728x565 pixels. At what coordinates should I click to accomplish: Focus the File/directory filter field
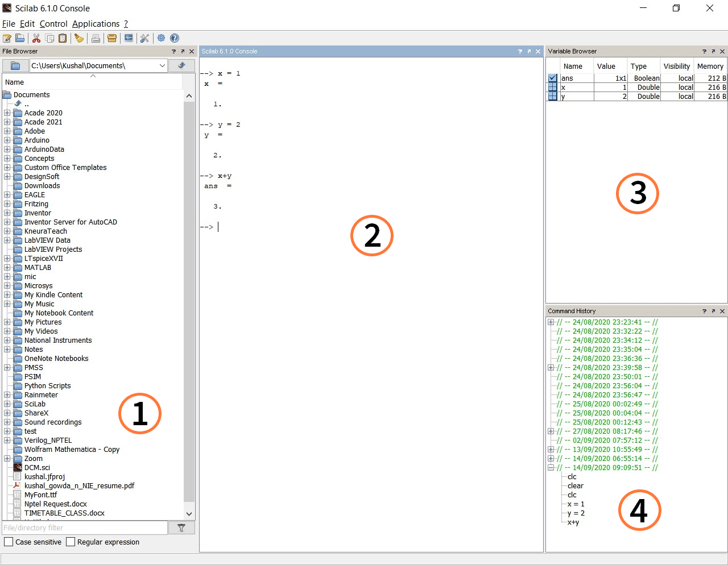[x=85, y=527]
